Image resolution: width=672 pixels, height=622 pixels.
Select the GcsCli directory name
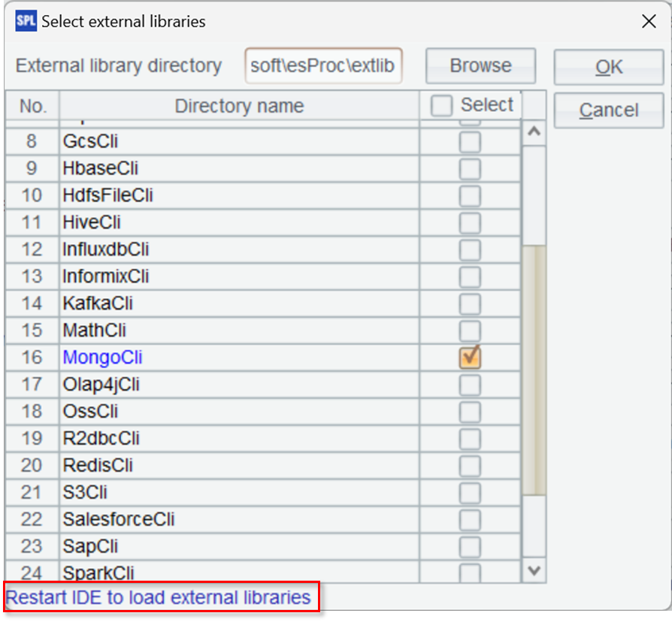pyautogui.click(x=90, y=142)
